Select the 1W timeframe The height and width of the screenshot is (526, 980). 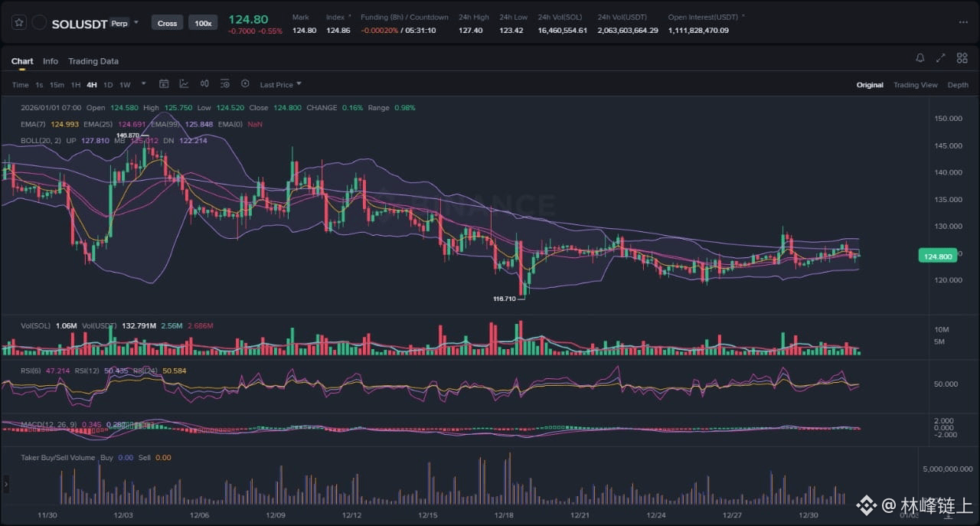(125, 85)
